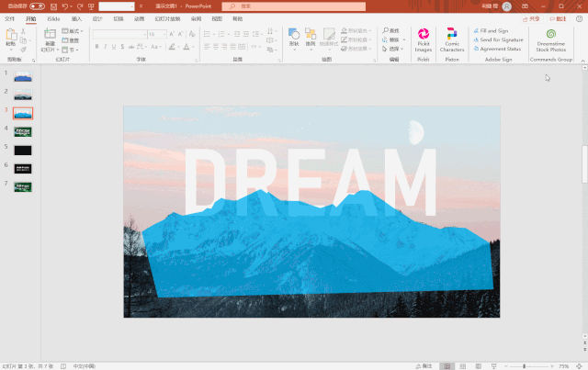Image resolution: width=588 pixels, height=370 pixels.
Task: Click the Undo icon
Action: [x=65, y=6]
